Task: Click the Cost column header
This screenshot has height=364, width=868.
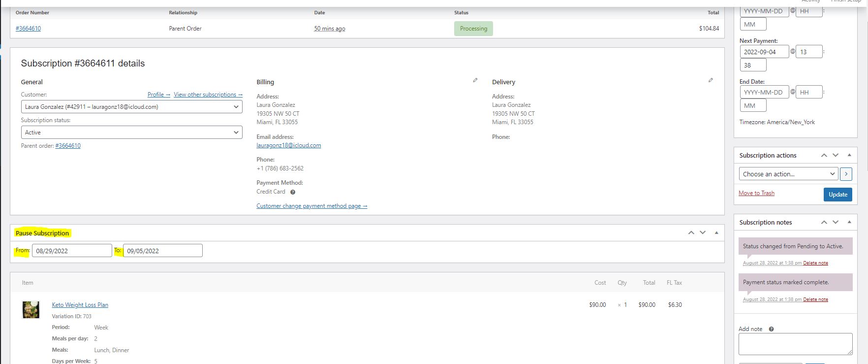Action: (x=600, y=283)
